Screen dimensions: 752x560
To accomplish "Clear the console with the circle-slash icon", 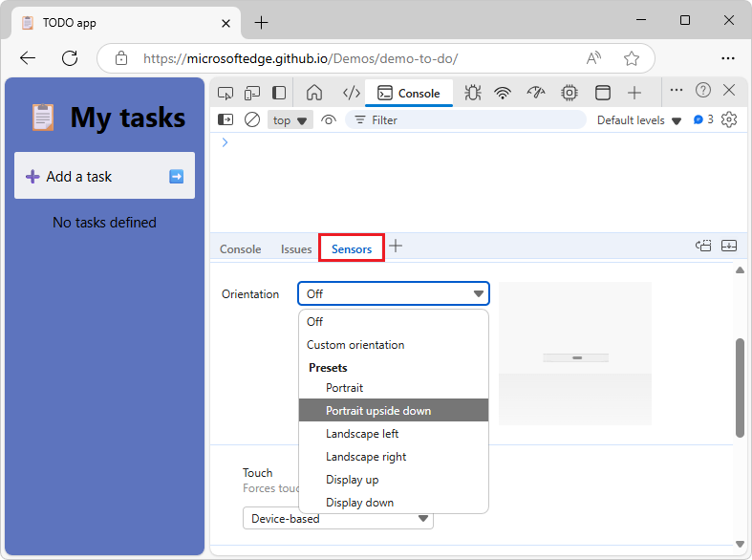I will pos(252,119).
